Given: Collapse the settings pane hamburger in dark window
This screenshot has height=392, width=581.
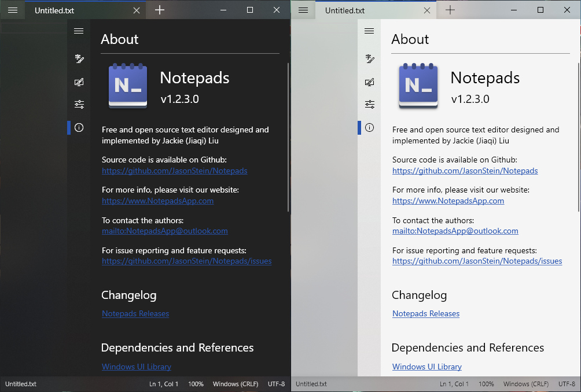Looking at the screenshot, I should point(79,31).
